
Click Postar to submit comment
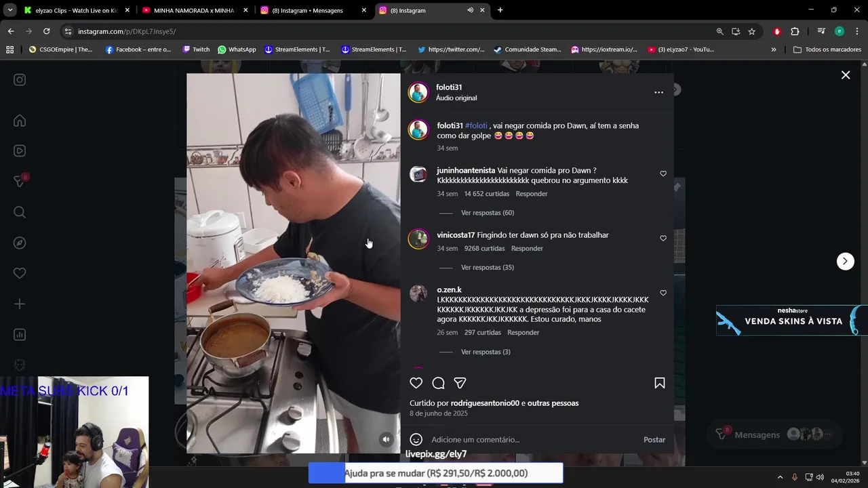tap(654, 440)
